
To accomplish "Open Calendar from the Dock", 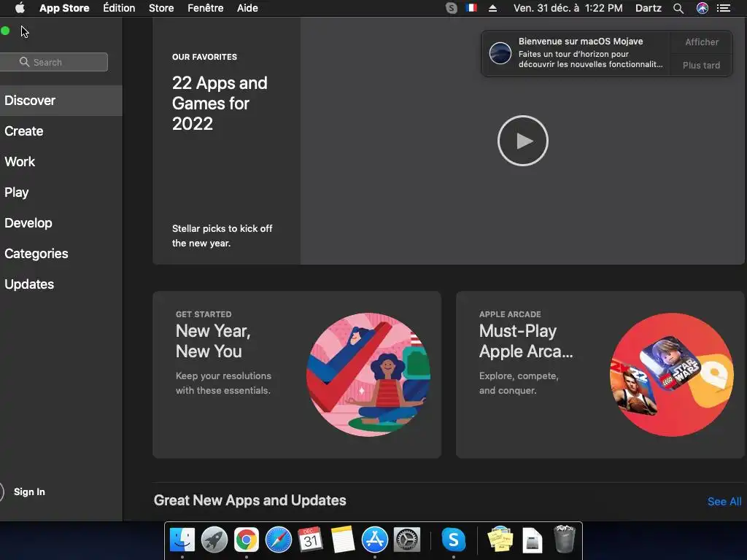I will pyautogui.click(x=311, y=540).
